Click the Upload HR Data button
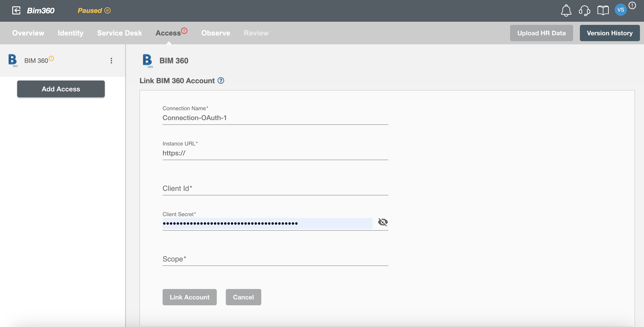 [541, 33]
